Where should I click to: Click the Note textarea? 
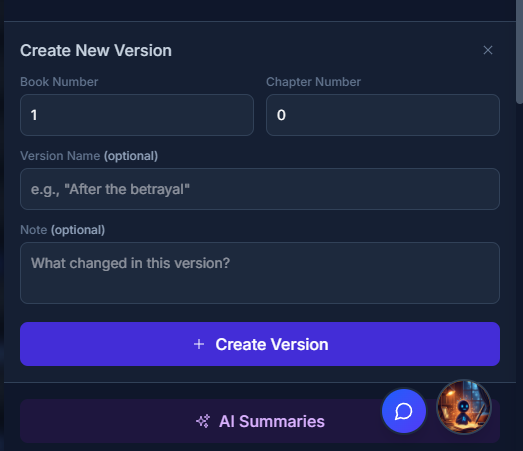(x=260, y=273)
